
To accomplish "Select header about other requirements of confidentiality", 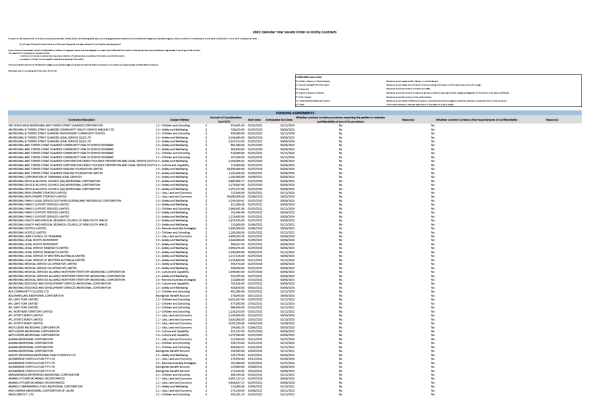I will (476, 120).
